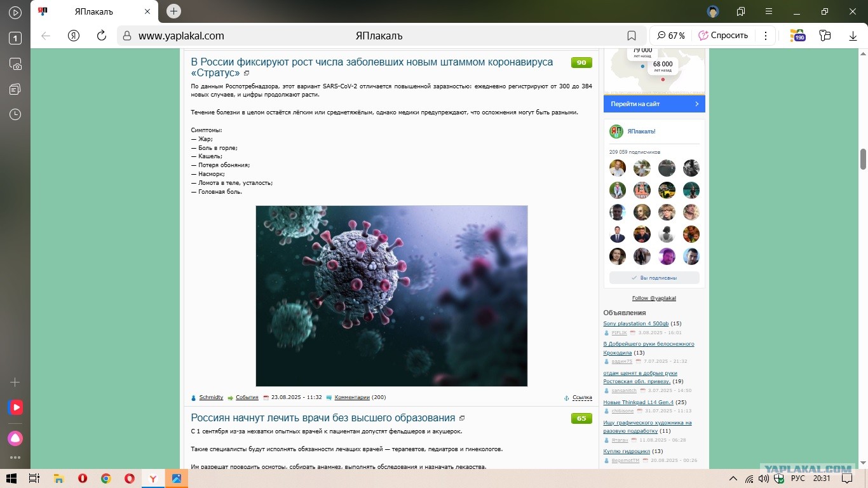Open the События category link
Image resolution: width=868 pixels, height=488 pixels.
pyautogui.click(x=247, y=397)
